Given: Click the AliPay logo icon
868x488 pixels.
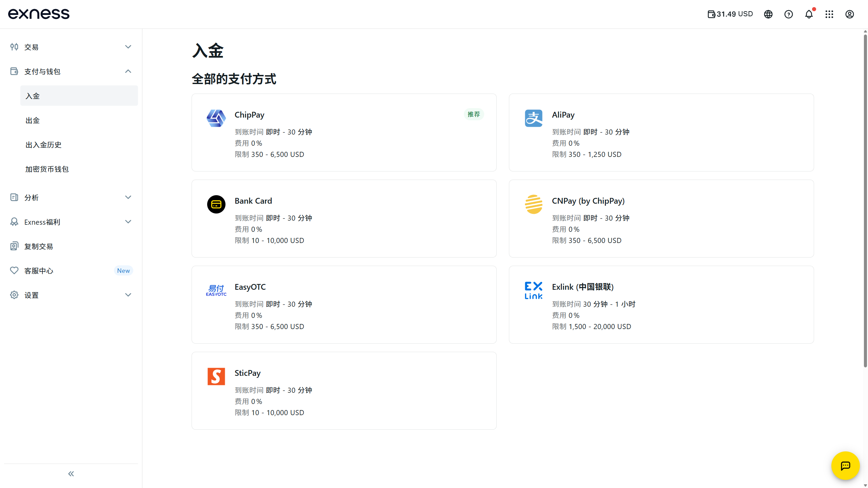Looking at the screenshot, I should (534, 118).
